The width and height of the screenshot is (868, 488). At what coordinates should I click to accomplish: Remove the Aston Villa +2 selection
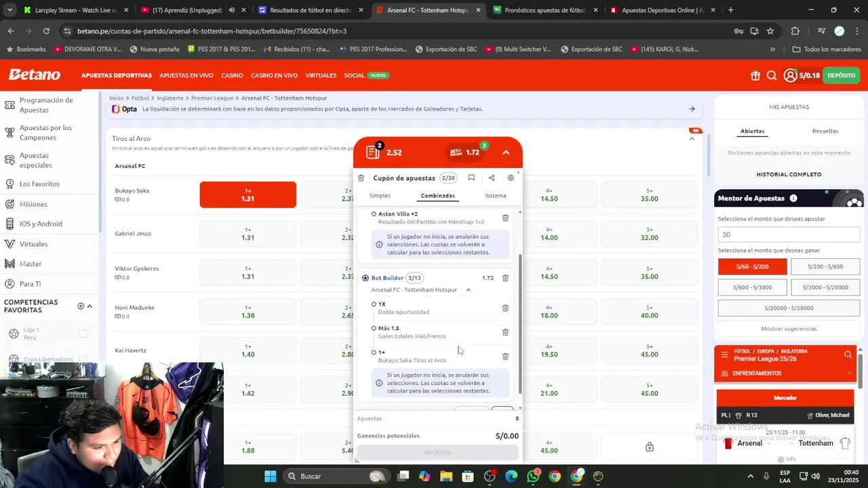click(x=505, y=218)
